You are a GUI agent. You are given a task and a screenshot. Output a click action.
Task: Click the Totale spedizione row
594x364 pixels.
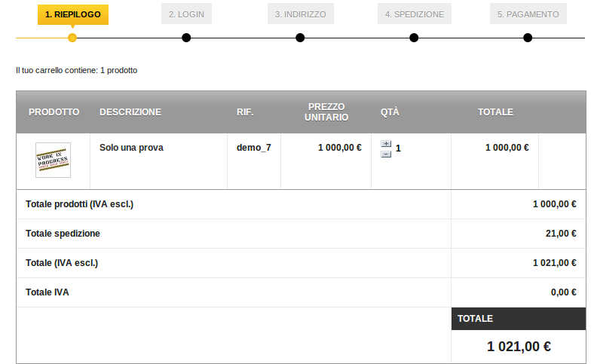click(x=302, y=234)
